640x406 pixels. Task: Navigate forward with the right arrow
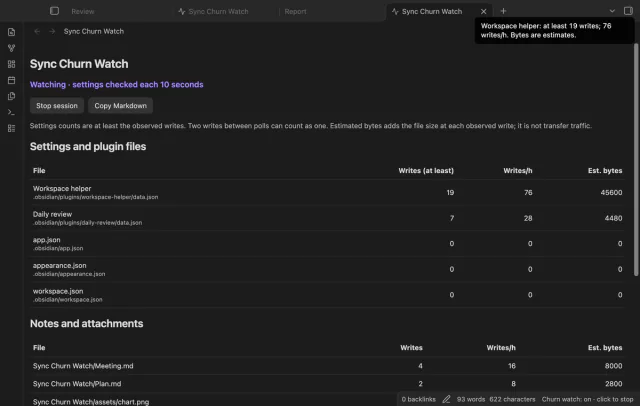point(52,31)
